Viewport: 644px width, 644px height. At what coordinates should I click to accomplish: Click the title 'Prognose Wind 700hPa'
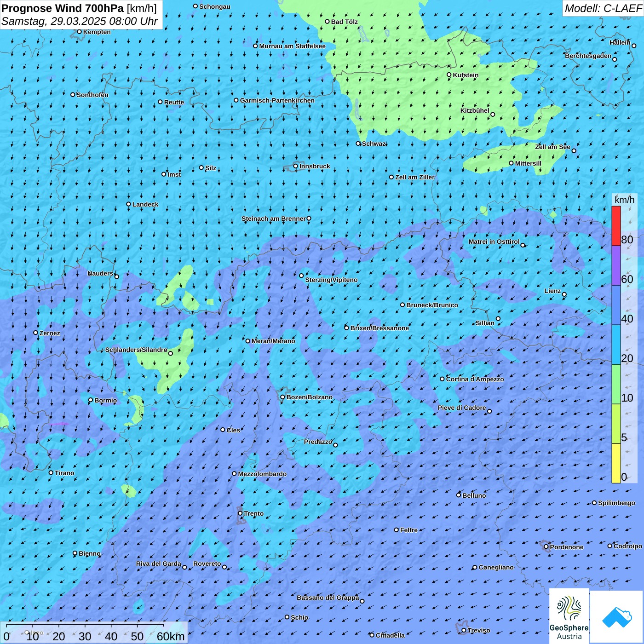63,8
